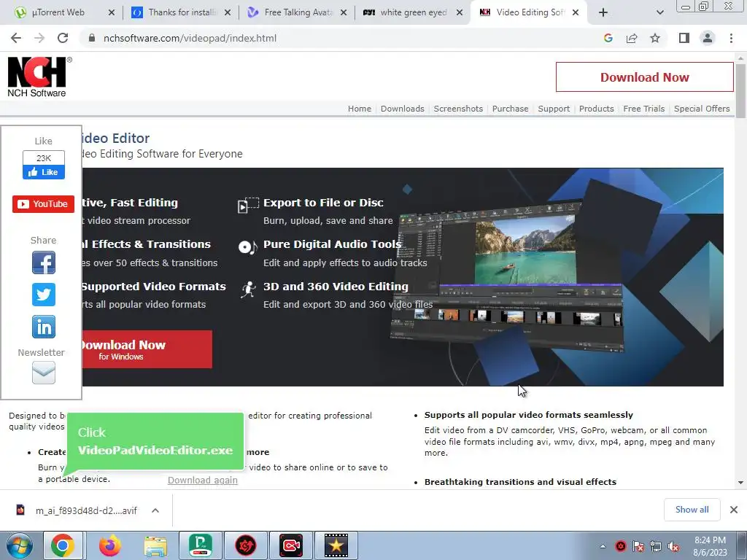
Task: Go back to the previous page
Action: coord(16,38)
